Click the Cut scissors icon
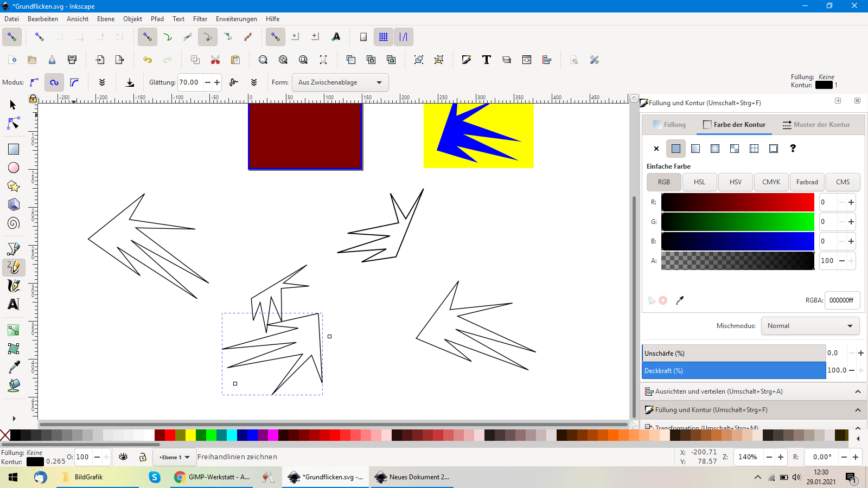Viewport: 868px width, 488px height. pos(215,60)
